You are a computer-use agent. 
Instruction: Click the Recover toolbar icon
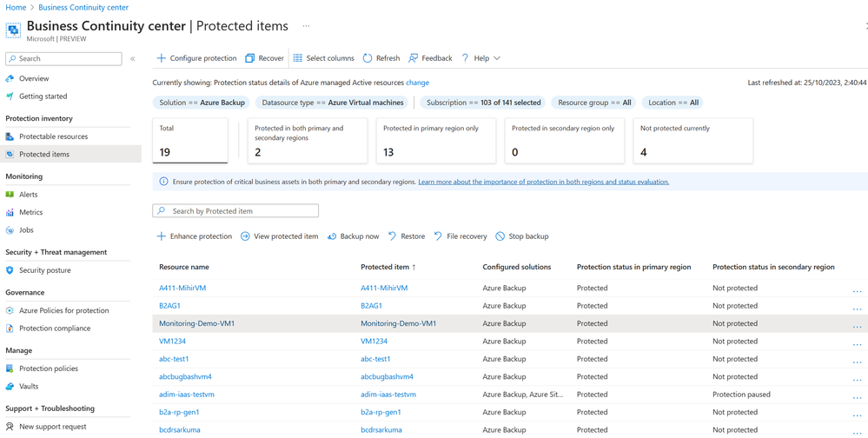tap(249, 58)
